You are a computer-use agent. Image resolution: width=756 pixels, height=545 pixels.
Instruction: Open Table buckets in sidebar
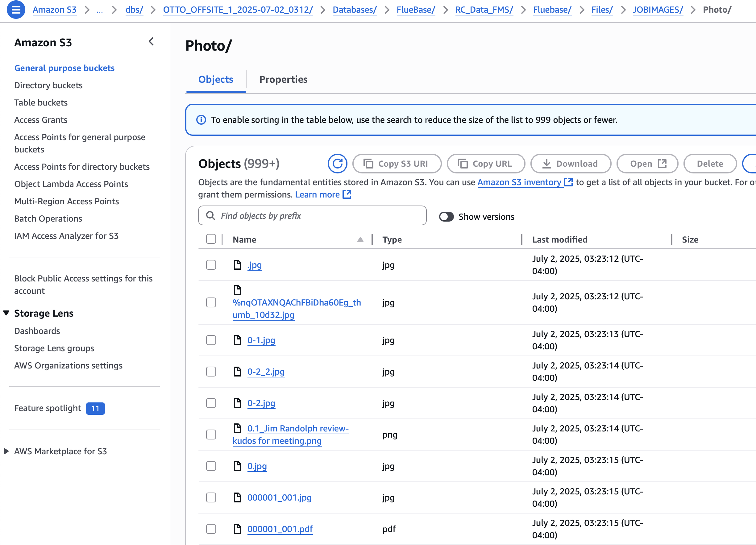[41, 103]
